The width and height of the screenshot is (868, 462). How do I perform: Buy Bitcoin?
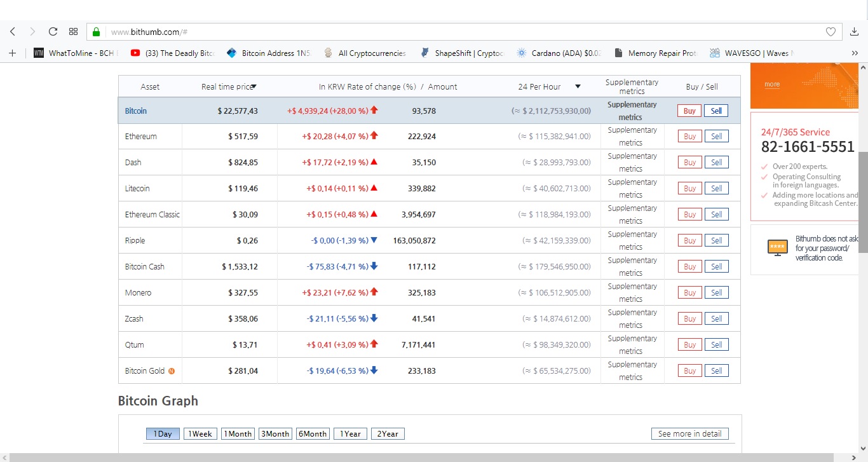tap(689, 111)
